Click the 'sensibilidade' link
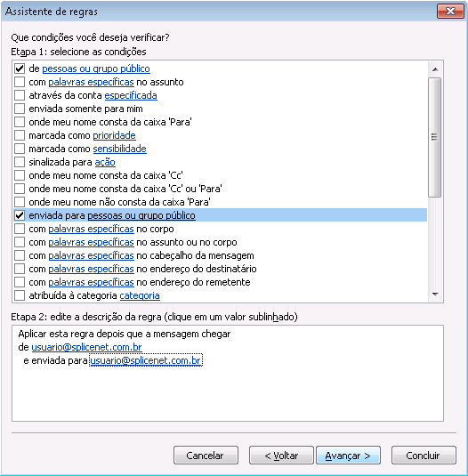The image size is (468, 476). coord(119,149)
